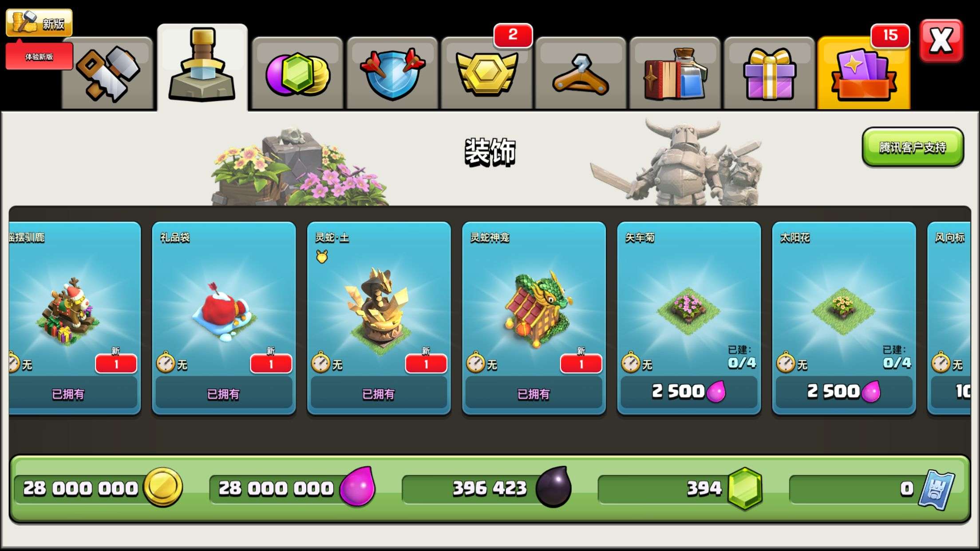Open the gems and gold resources tab
Image resolution: width=980 pixels, height=551 pixels.
coord(297,74)
